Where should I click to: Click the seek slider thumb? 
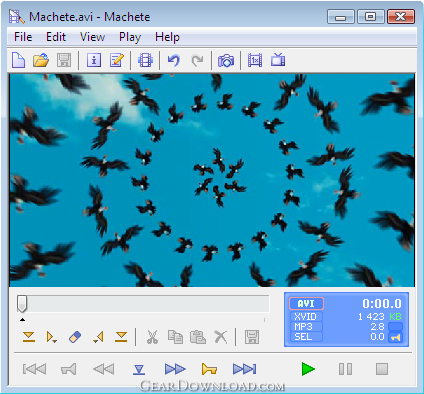[x=22, y=304]
